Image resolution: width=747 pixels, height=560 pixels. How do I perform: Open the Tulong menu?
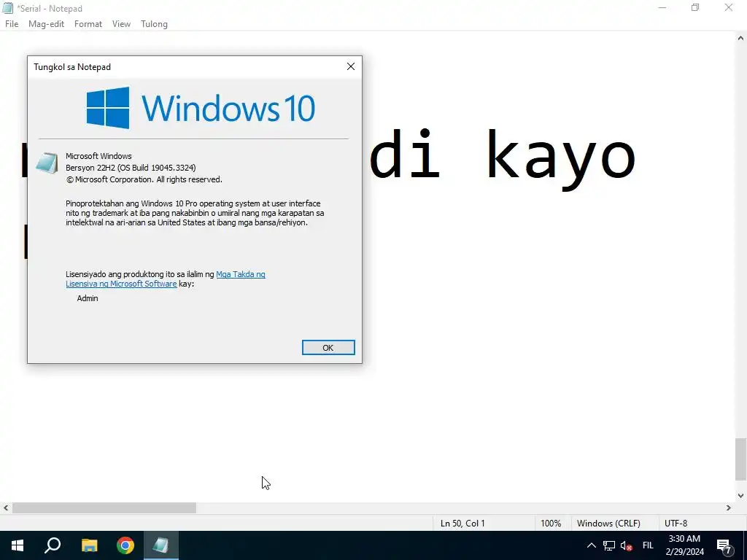(155, 24)
